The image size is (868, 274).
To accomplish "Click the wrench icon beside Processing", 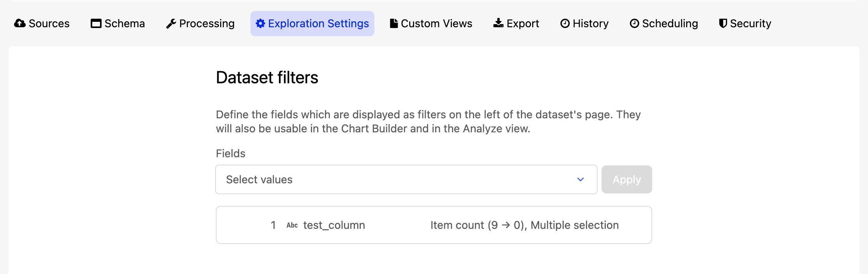I will point(171,24).
